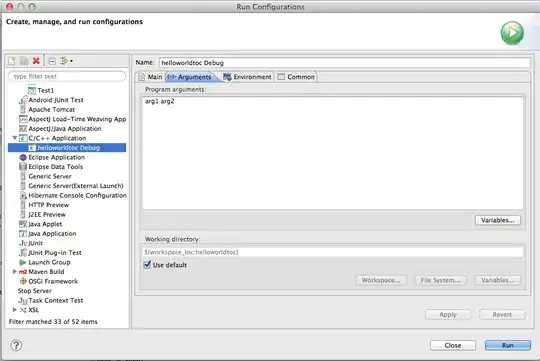Click the green Run icon at top right

[x=512, y=33]
